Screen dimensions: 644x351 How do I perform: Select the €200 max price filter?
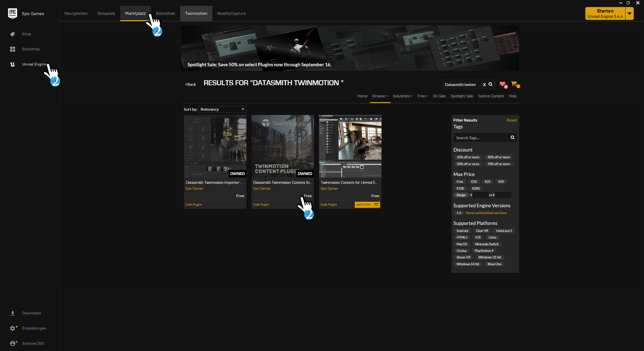[476, 188]
